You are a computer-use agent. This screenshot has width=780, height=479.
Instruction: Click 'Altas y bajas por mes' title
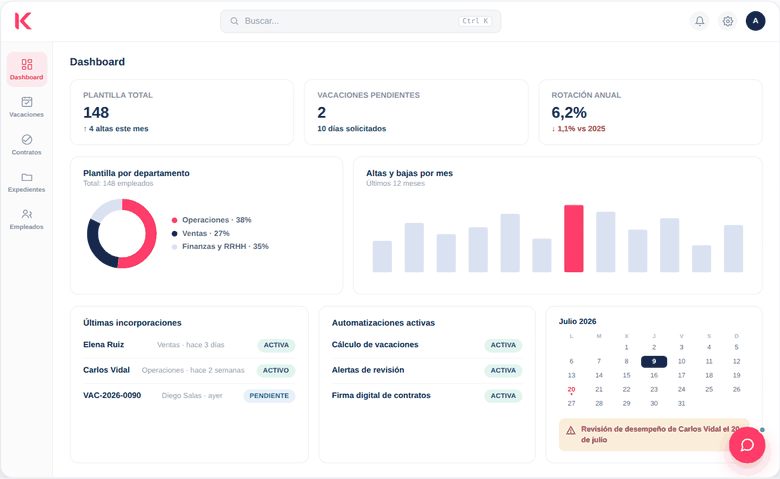409,173
